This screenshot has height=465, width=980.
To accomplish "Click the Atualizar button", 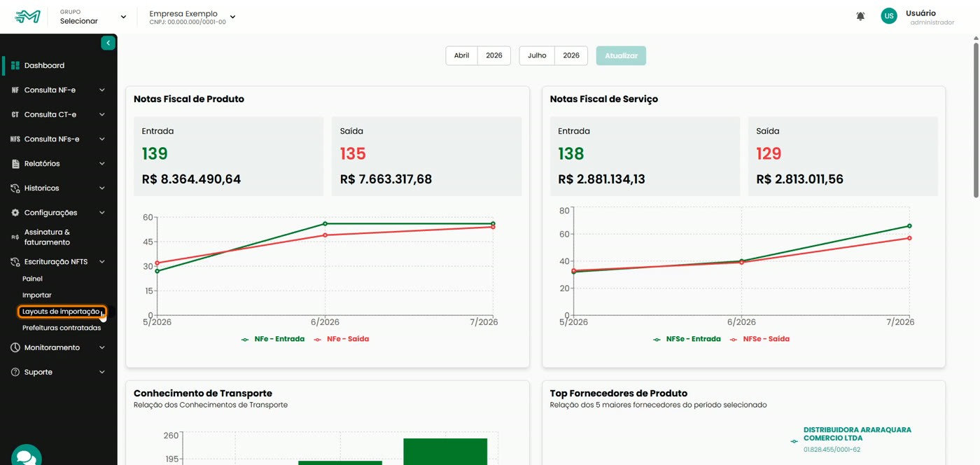I will 621,56.
